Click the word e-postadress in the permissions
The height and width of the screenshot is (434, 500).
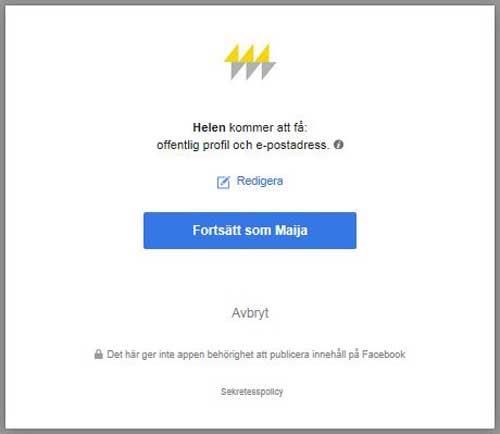[292, 145]
